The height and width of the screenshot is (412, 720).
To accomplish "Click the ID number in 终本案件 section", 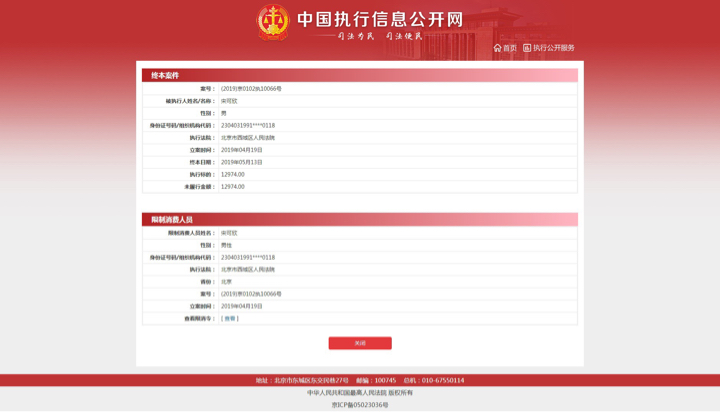I will (248, 126).
